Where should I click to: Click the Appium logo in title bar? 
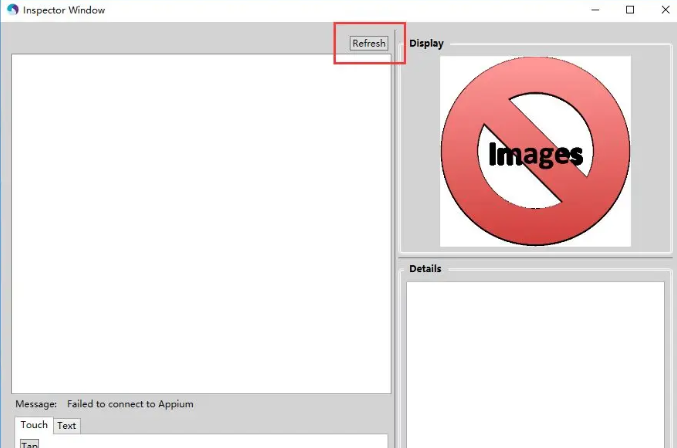tap(13, 9)
